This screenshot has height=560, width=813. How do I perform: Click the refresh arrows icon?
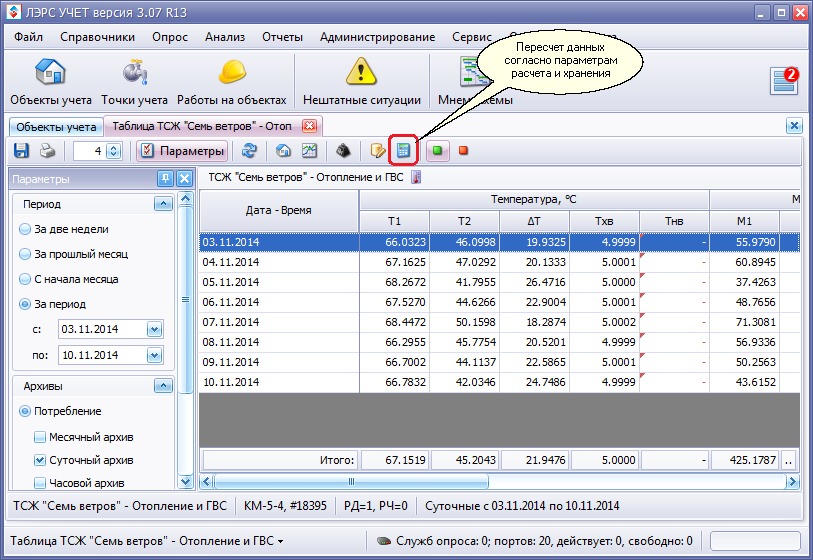(249, 151)
